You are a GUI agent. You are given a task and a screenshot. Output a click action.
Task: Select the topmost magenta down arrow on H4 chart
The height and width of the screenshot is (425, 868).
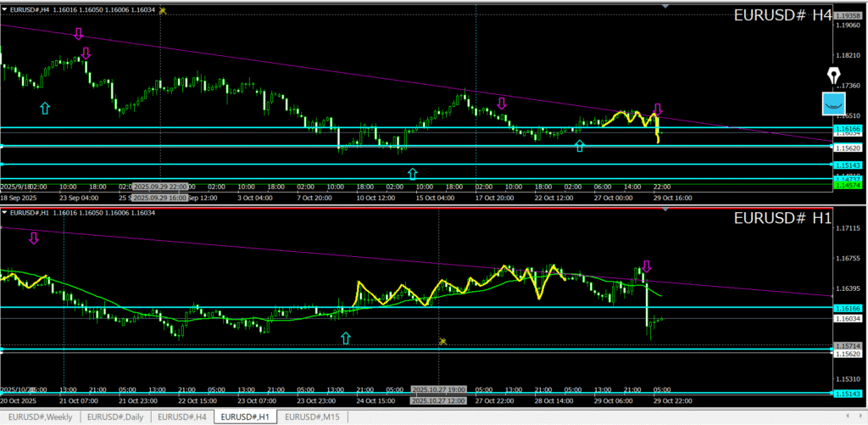pyautogui.click(x=78, y=34)
